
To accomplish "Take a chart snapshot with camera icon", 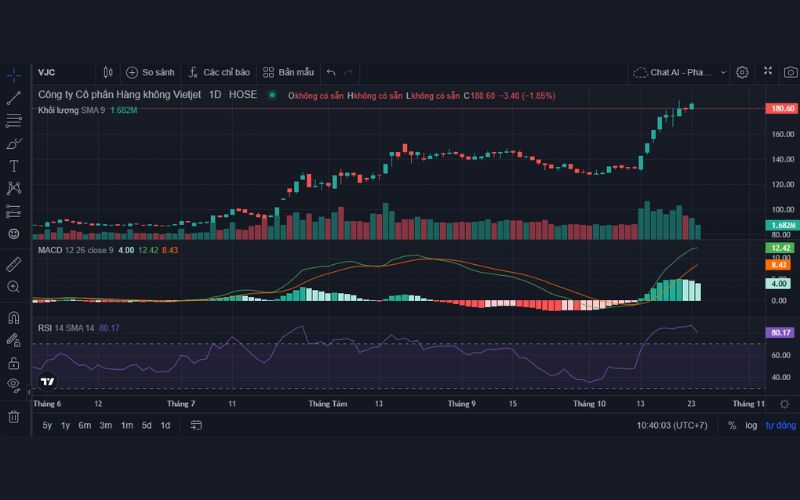I will pos(790,72).
